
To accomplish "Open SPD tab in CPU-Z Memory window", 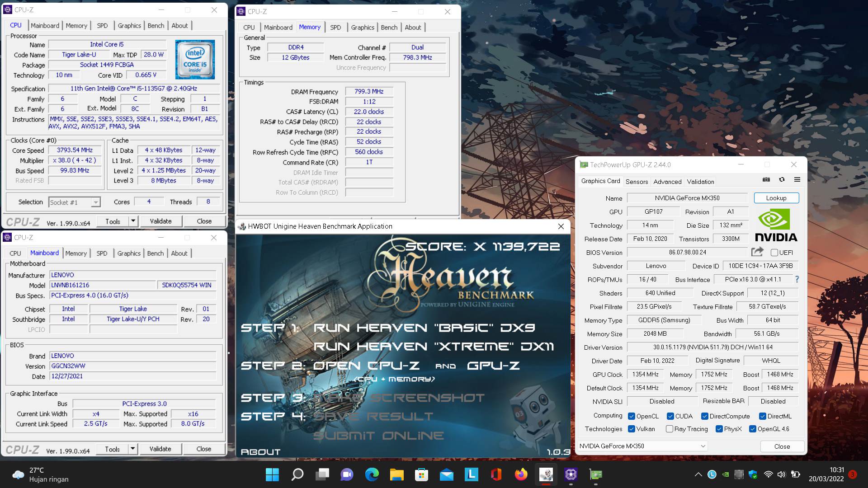I will click(335, 27).
